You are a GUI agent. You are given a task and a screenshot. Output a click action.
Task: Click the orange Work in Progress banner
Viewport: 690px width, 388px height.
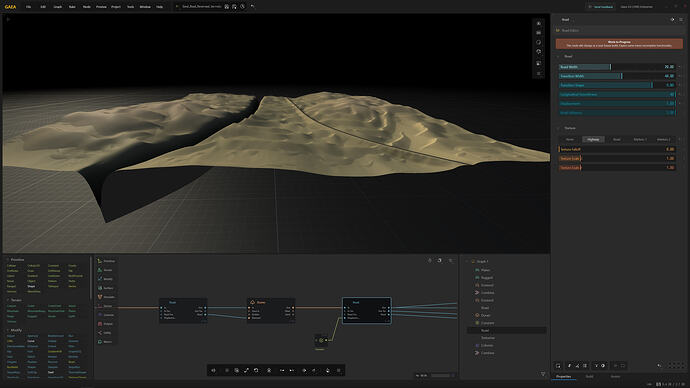pyautogui.click(x=619, y=44)
